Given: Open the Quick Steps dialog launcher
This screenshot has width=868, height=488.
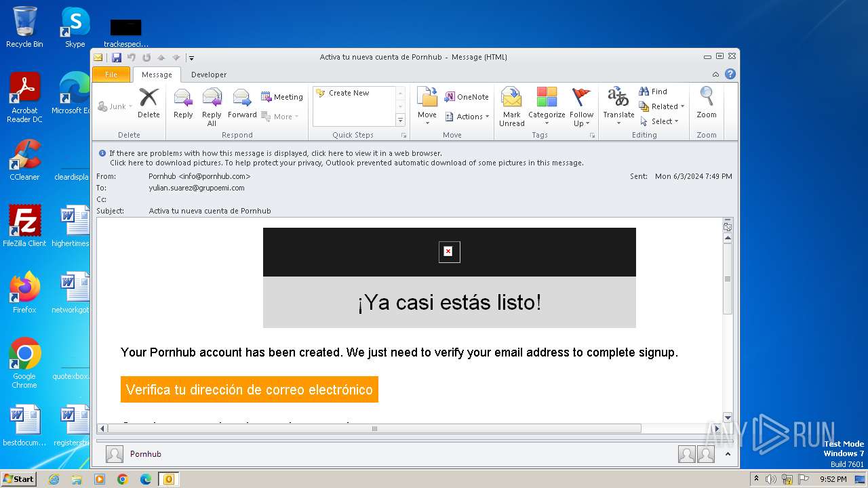Looking at the screenshot, I should pyautogui.click(x=404, y=136).
